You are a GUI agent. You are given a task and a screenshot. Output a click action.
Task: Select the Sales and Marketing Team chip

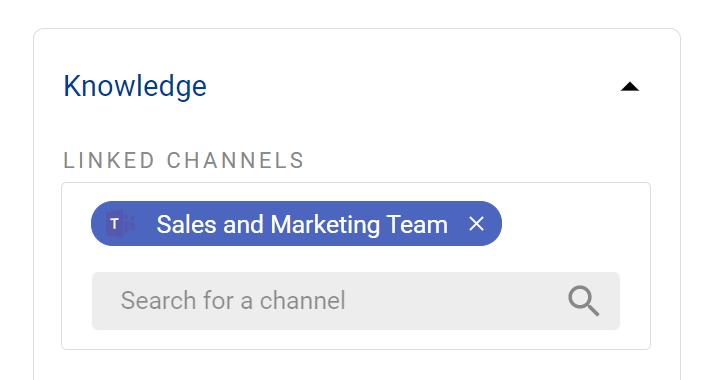point(296,224)
